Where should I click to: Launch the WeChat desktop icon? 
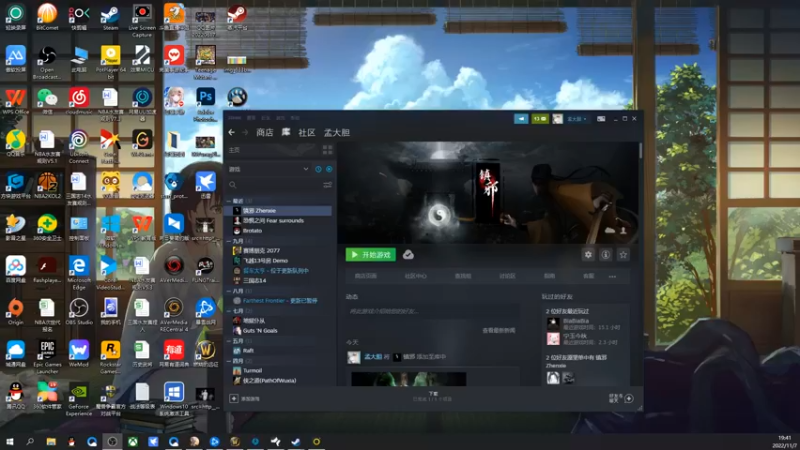tap(47, 101)
